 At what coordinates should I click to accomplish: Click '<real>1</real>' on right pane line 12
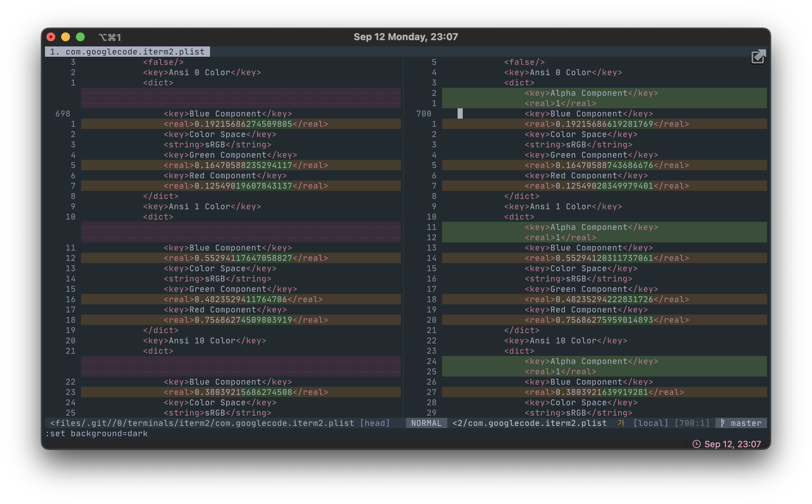click(x=560, y=237)
